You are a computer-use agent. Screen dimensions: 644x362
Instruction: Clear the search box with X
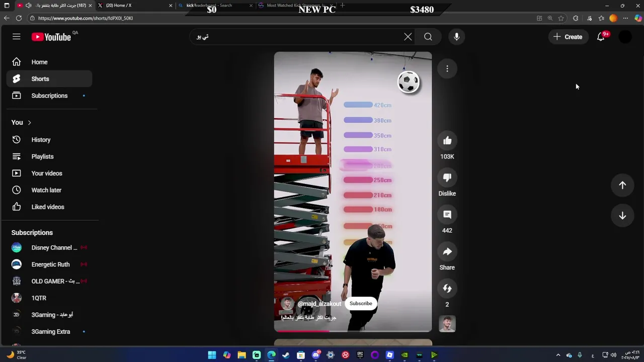tap(408, 37)
